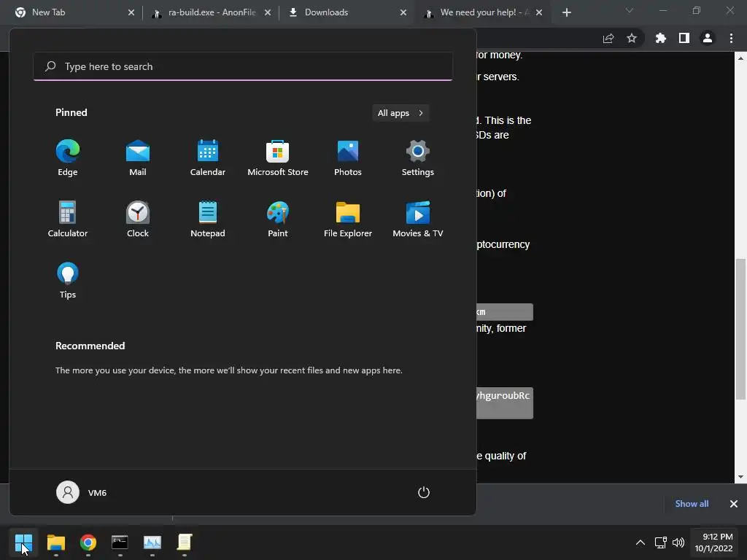Screen dimensions: 747x560
Task: Click scrollbar down arrow in Chrome
Action: pyautogui.click(x=740, y=477)
